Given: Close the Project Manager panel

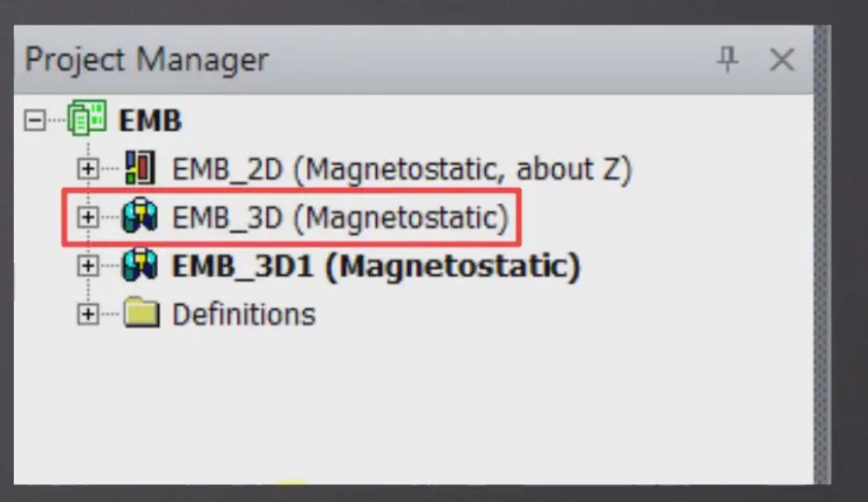Looking at the screenshot, I should pos(782,59).
